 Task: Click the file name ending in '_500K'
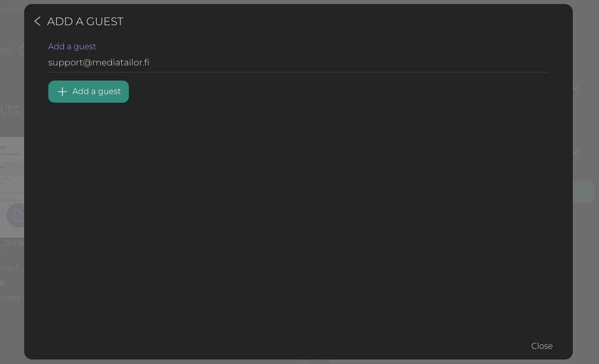(x=13, y=244)
